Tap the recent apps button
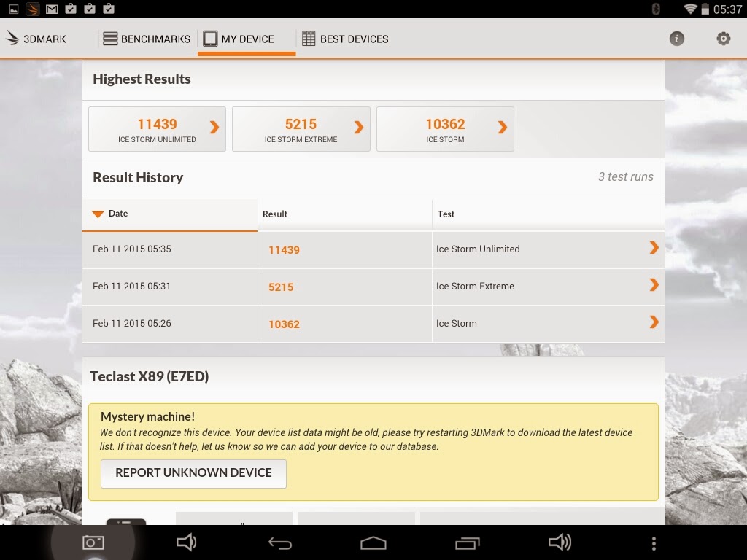The width and height of the screenshot is (747, 560). pos(467,542)
